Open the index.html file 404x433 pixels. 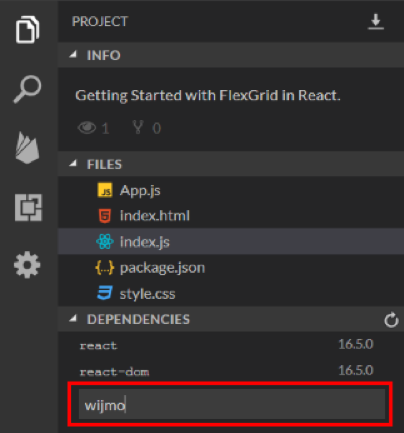pyautogui.click(x=231, y=216)
